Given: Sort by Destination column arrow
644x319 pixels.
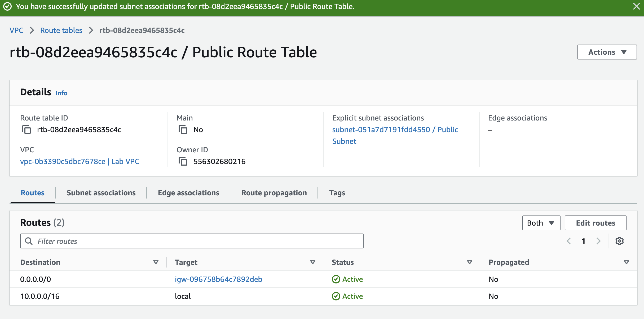Looking at the screenshot, I should 156,262.
